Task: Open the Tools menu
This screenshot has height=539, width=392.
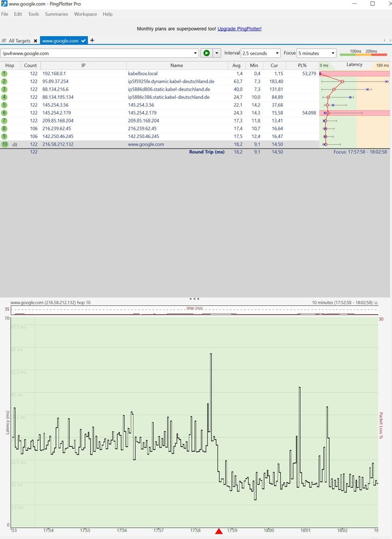Action: [33, 14]
